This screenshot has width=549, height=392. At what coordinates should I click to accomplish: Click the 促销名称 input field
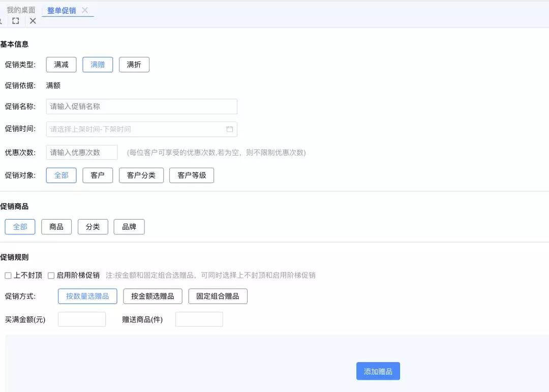[141, 107]
